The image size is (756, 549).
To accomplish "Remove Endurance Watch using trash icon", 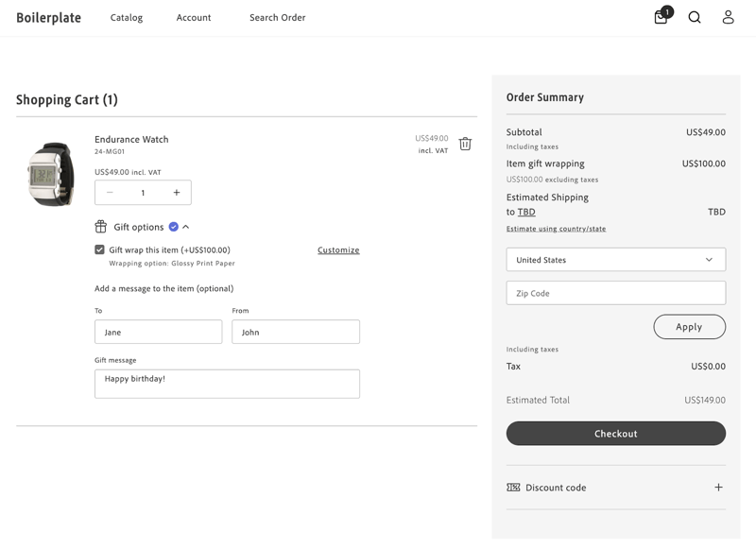I will 465,144.
